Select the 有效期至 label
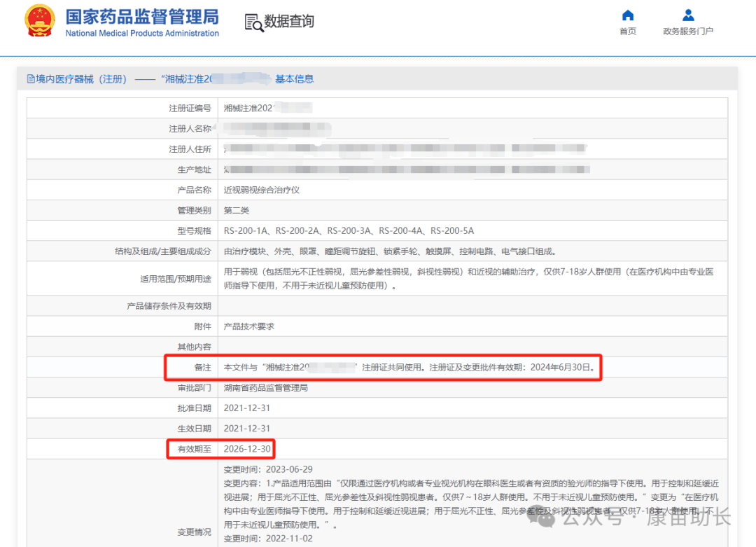 click(x=195, y=449)
